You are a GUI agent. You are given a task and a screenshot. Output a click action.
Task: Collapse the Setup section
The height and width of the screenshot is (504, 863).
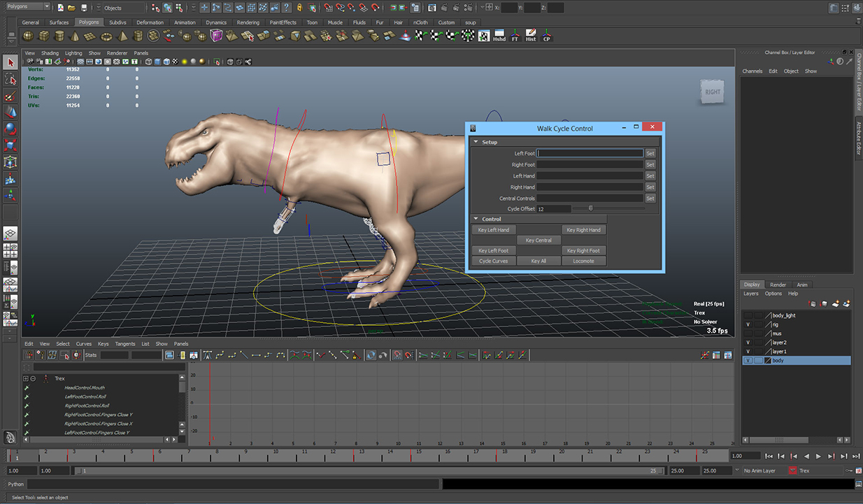[x=476, y=142]
